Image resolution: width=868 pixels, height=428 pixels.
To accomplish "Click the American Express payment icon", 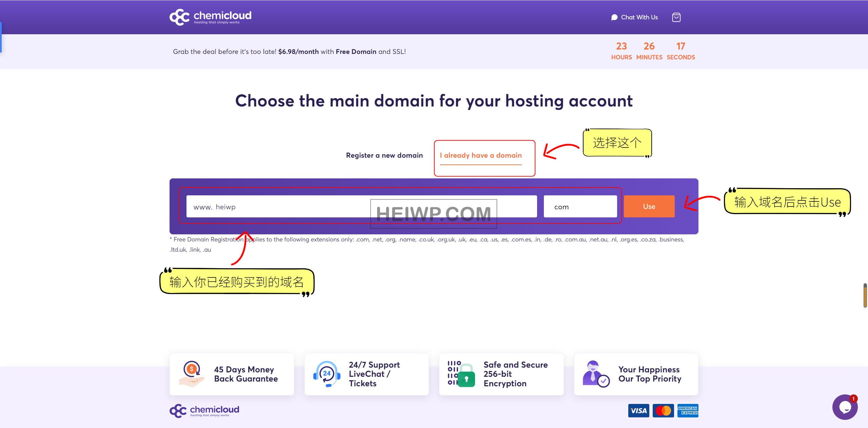I will click(688, 411).
